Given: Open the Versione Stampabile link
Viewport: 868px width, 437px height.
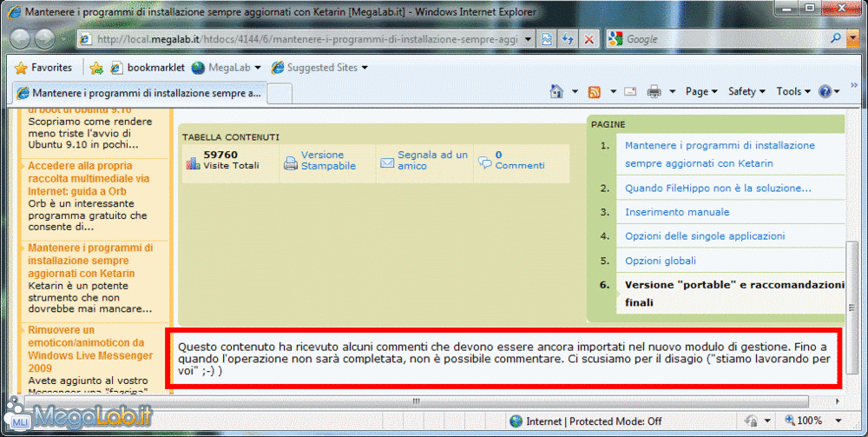Looking at the screenshot, I should click(328, 160).
